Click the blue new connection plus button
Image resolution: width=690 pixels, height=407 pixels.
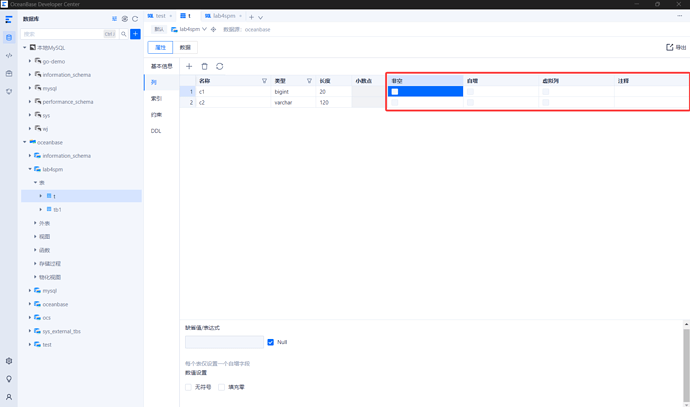(x=135, y=34)
